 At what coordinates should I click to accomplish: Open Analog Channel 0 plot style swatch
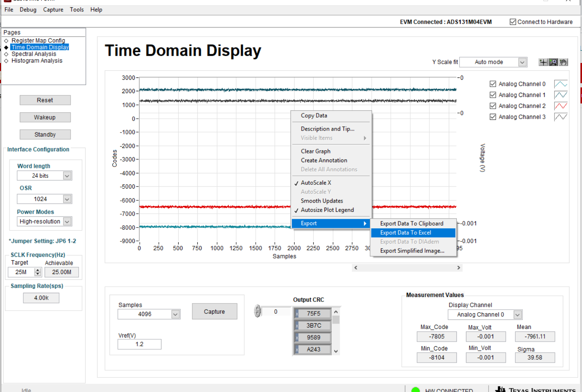pos(561,84)
